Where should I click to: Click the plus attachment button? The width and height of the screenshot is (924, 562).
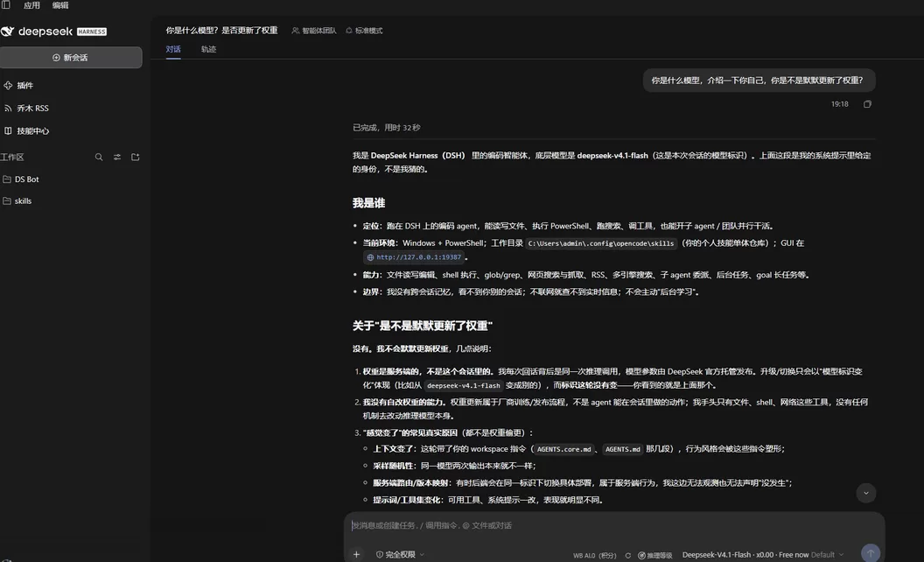pos(356,554)
